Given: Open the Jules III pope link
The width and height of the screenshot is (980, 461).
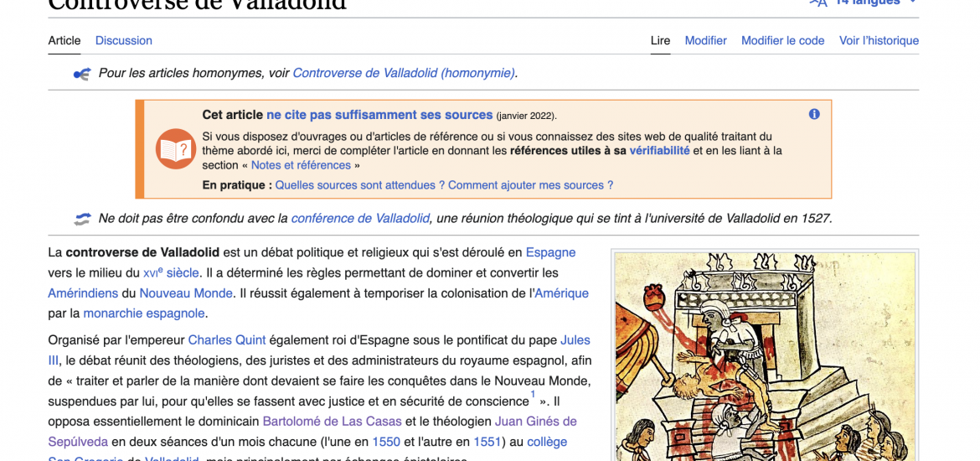Looking at the screenshot, I should 575,340.
